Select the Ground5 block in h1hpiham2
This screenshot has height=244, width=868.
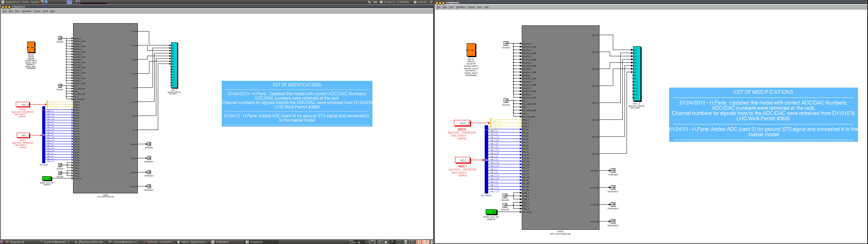[60, 173]
